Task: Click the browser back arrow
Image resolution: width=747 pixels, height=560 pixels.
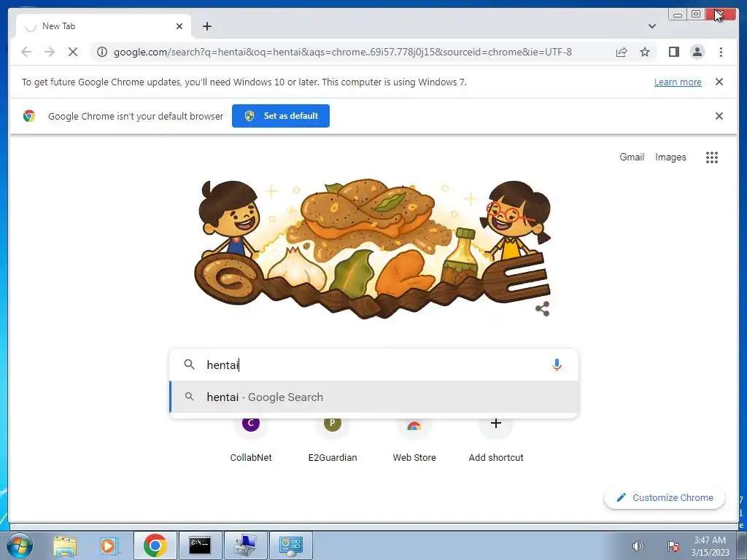Action: [x=26, y=52]
